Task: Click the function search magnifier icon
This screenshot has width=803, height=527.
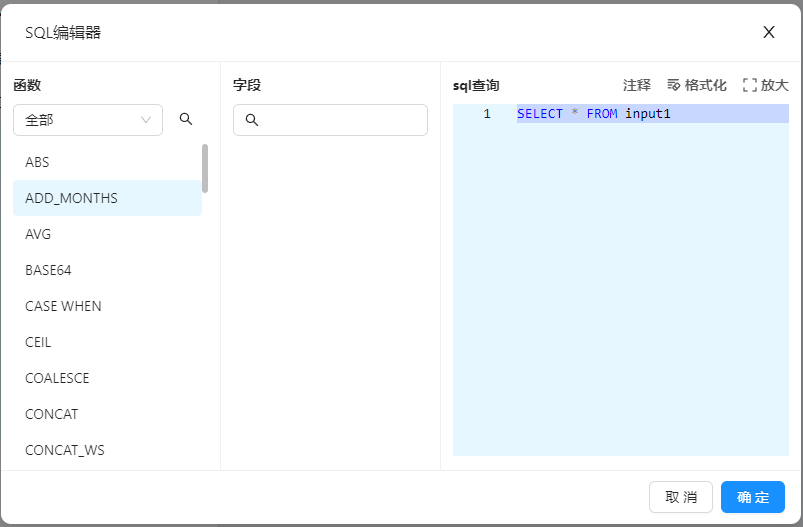Action: coord(186,119)
